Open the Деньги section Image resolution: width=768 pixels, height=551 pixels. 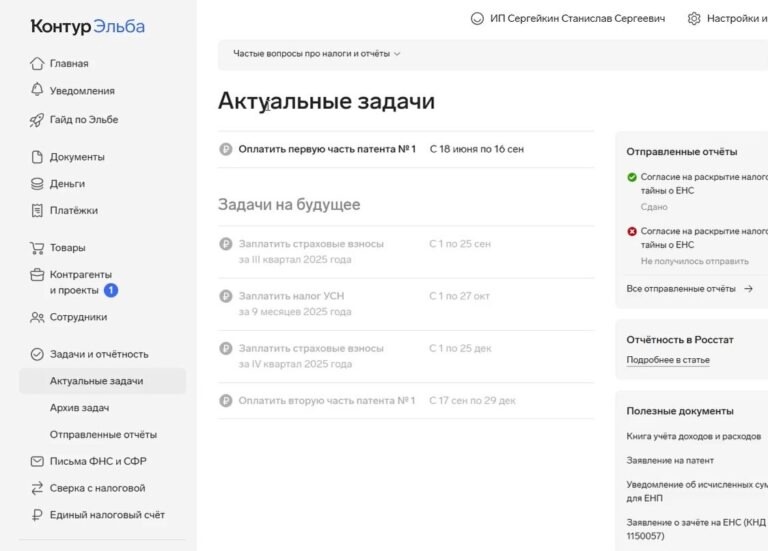click(68, 184)
